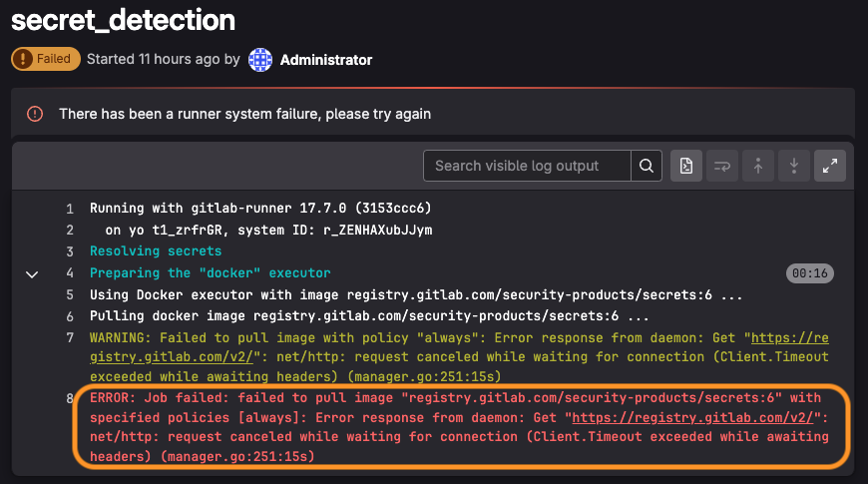868x484 pixels.
Task: Click log line number 3
Action: pos(70,251)
